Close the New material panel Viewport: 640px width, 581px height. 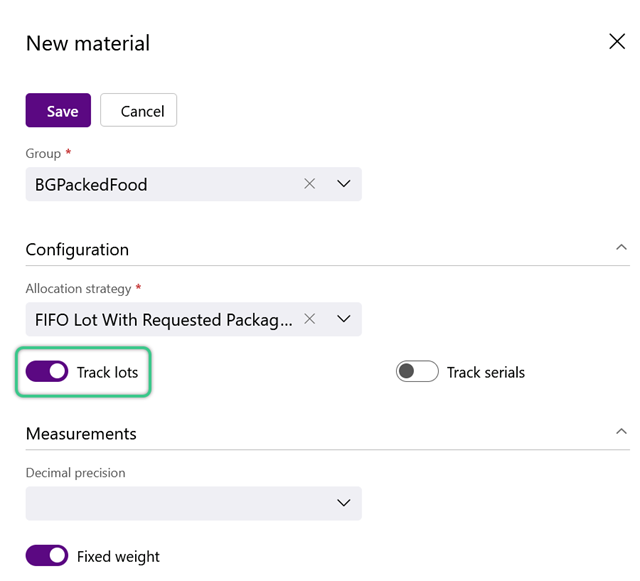click(617, 42)
